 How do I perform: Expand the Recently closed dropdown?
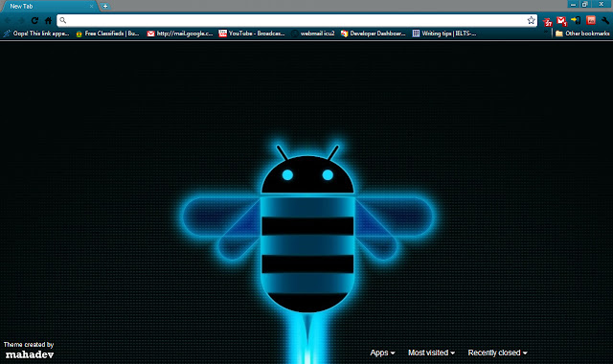click(497, 353)
